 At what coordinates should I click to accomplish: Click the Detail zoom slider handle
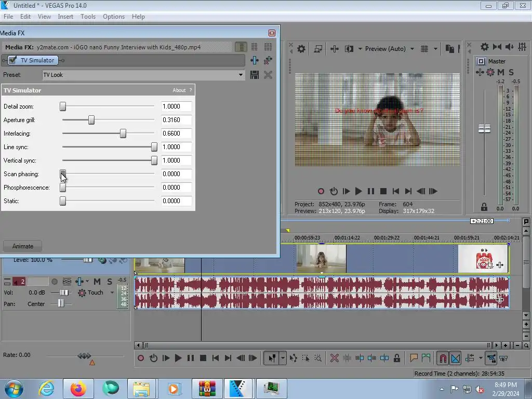coord(63,106)
